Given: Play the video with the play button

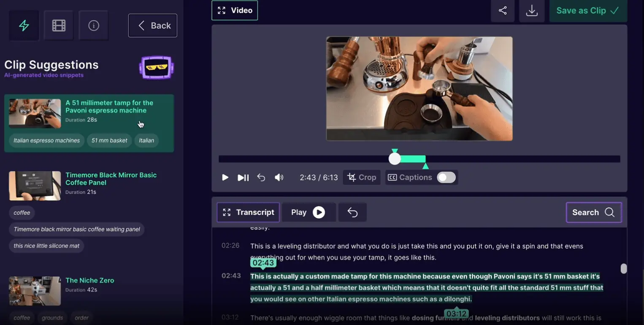Looking at the screenshot, I should [225, 177].
